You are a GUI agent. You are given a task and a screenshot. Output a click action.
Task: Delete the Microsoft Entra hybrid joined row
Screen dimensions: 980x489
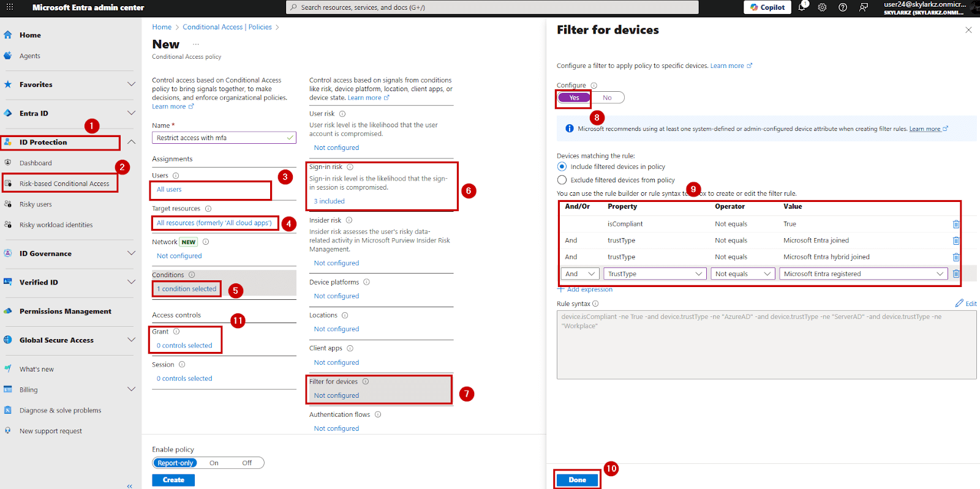tap(956, 257)
